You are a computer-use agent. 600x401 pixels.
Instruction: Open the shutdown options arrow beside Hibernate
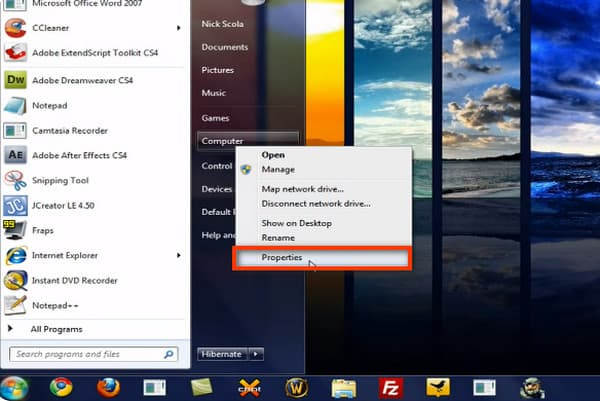(x=256, y=354)
